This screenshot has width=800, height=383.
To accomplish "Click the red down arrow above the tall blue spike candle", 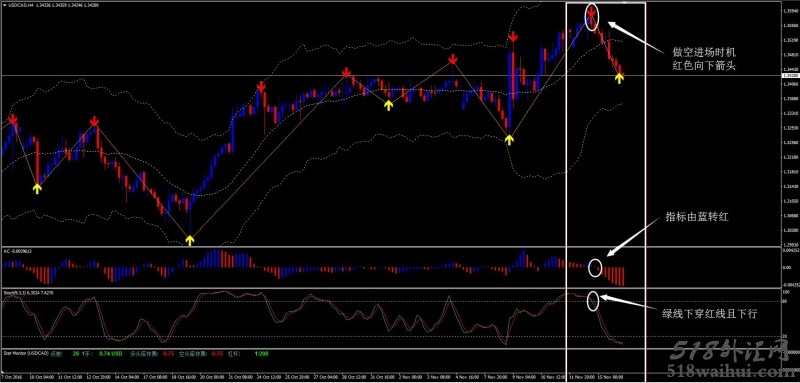I will (513, 37).
